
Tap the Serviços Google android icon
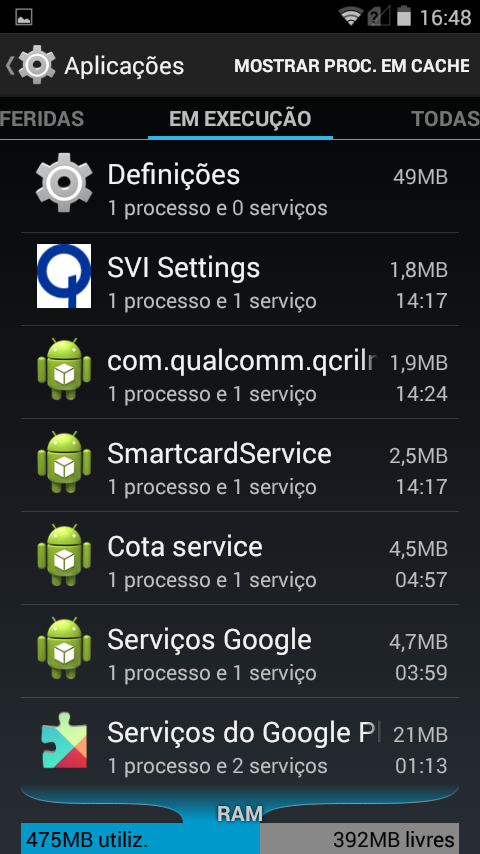coord(64,648)
